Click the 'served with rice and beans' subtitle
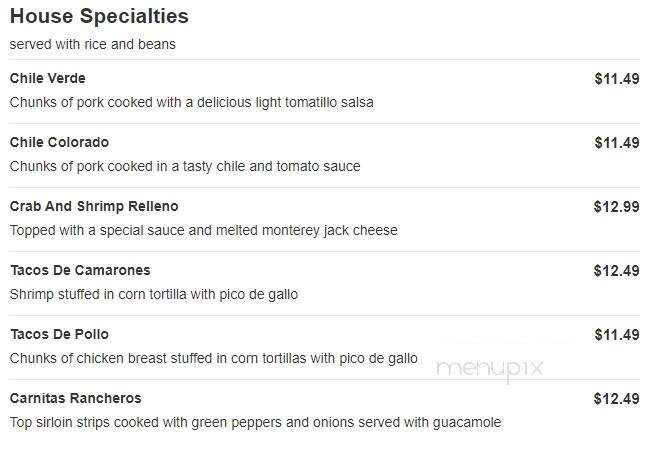The width and height of the screenshot is (669, 451). (x=93, y=44)
